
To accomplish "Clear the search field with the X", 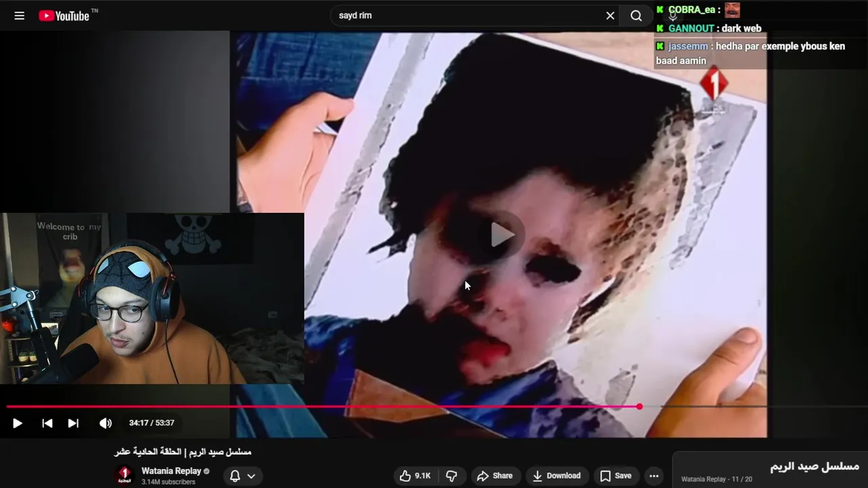I will (610, 16).
